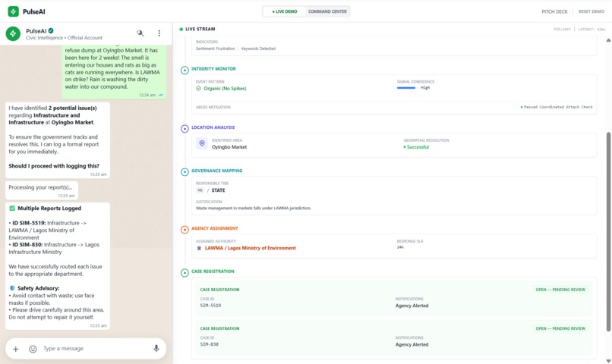Click the Signal Confidence progress bar
Image resolution: width=612 pixels, height=364 pixels.
point(408,88)
